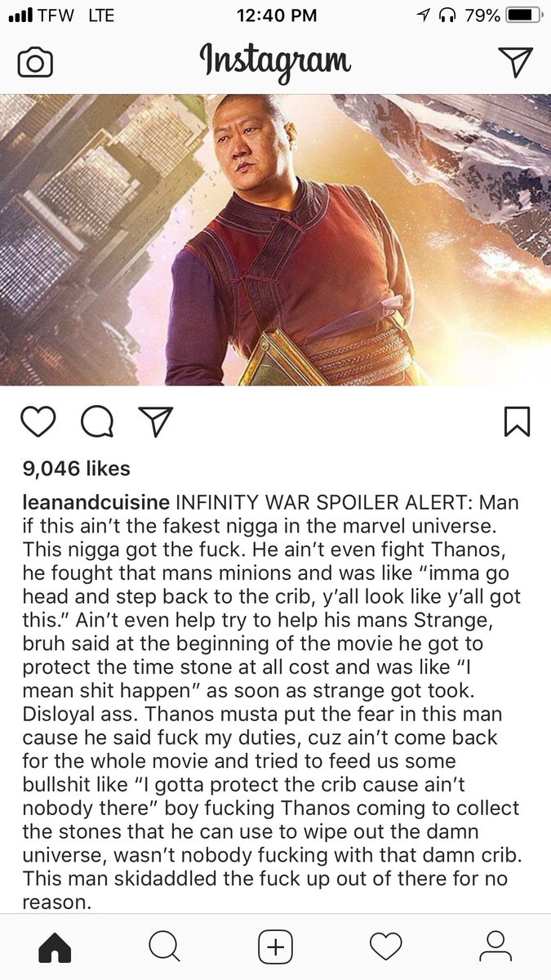Create a new post with plus icon

[276, 947]
